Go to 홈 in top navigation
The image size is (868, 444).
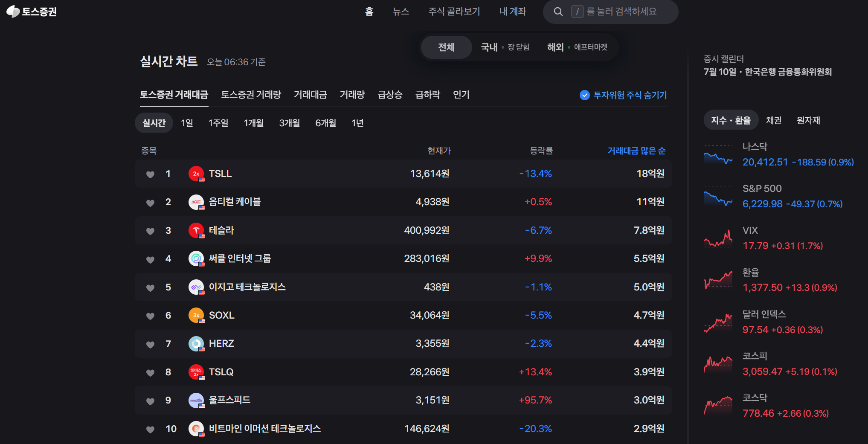click(369, 12)
